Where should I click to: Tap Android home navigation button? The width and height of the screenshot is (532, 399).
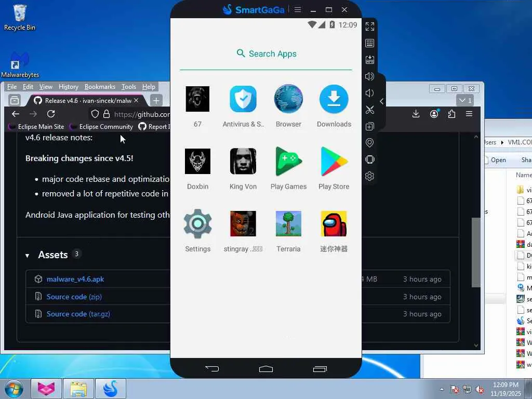[x=266, y=369]
